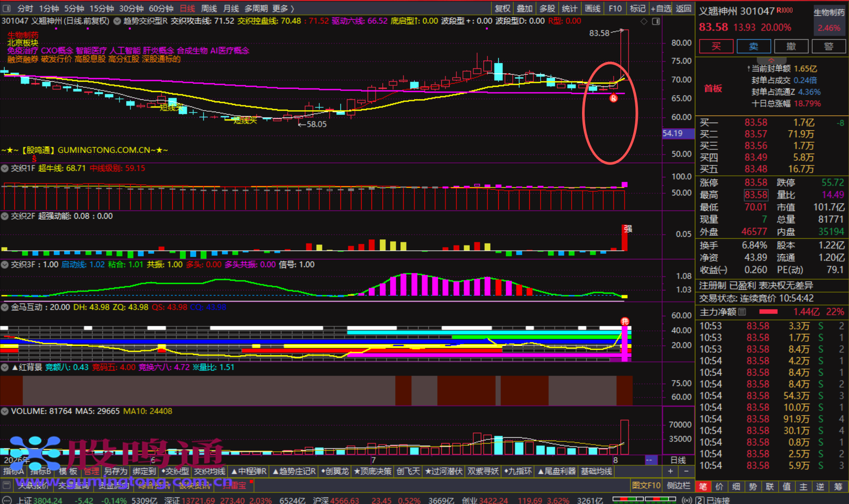Click the panel layout icon before 分时
The image size is (849, 504).
coord(7,8)
